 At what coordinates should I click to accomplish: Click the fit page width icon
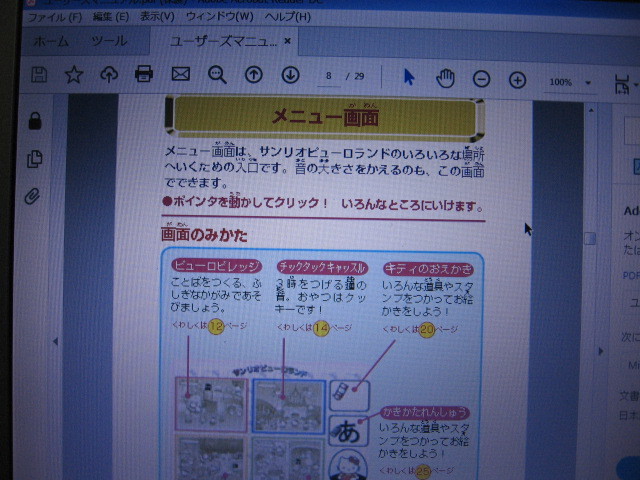(x=622, y=84)
